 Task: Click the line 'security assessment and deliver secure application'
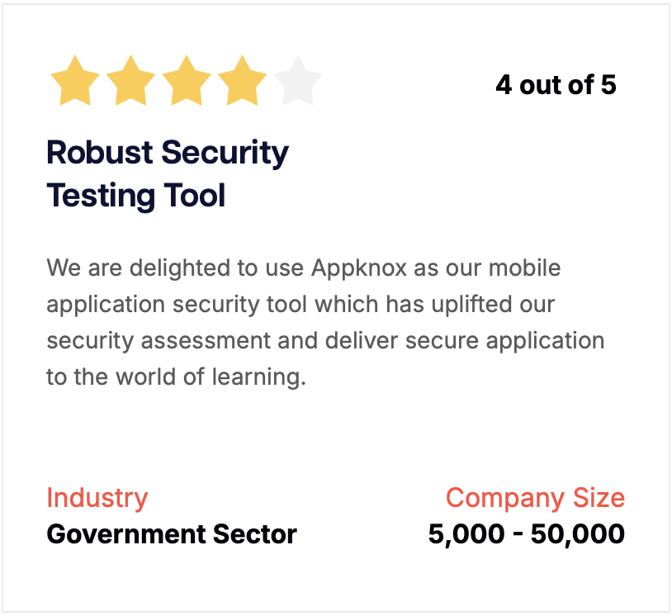coord(325,341)
